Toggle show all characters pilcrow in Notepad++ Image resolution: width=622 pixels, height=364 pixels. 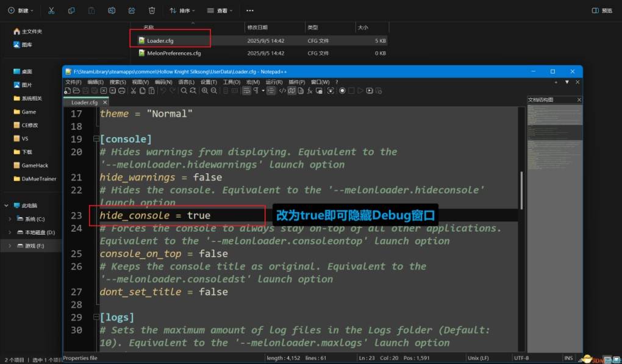256,91
